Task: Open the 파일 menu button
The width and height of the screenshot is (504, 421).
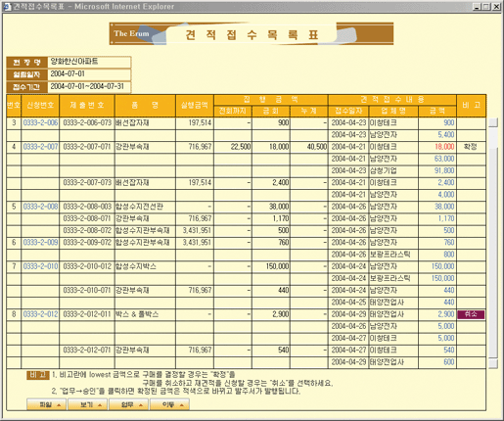Action: click(47, 405)
